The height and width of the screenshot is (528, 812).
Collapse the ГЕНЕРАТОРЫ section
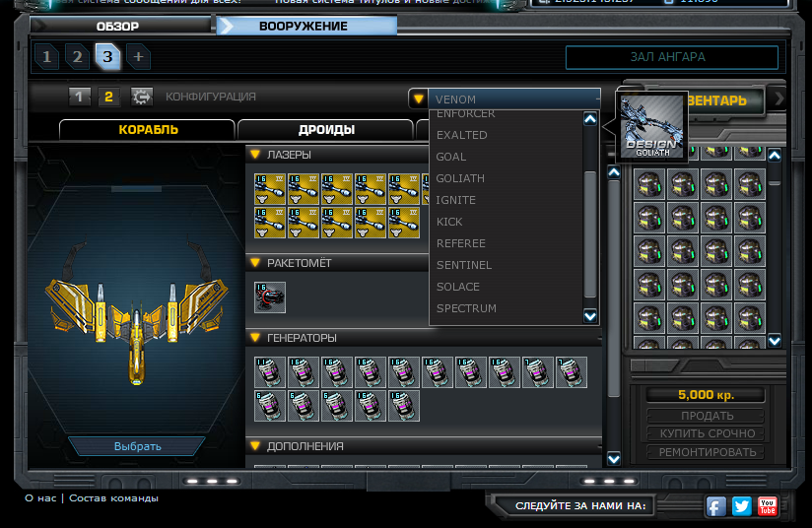tap(255, 338)
